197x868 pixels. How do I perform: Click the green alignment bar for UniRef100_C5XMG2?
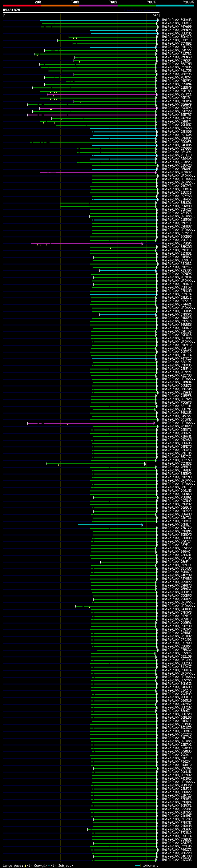click(x=96, y=464)
